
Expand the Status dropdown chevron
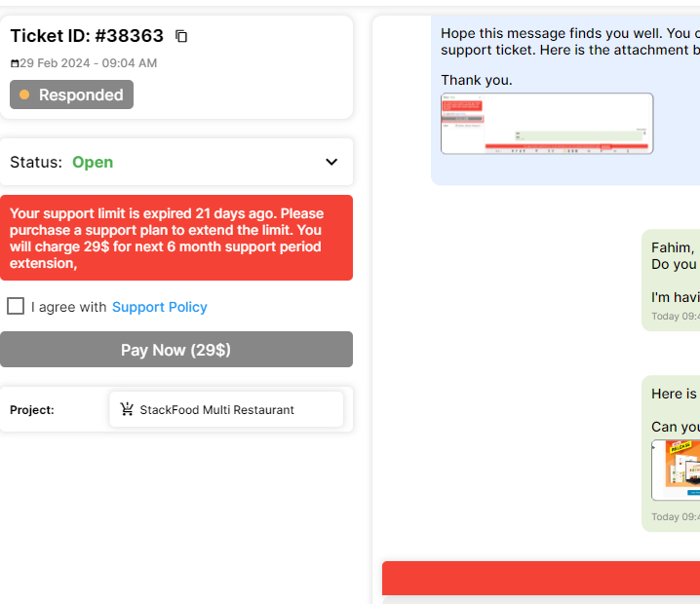coord(331,163)
